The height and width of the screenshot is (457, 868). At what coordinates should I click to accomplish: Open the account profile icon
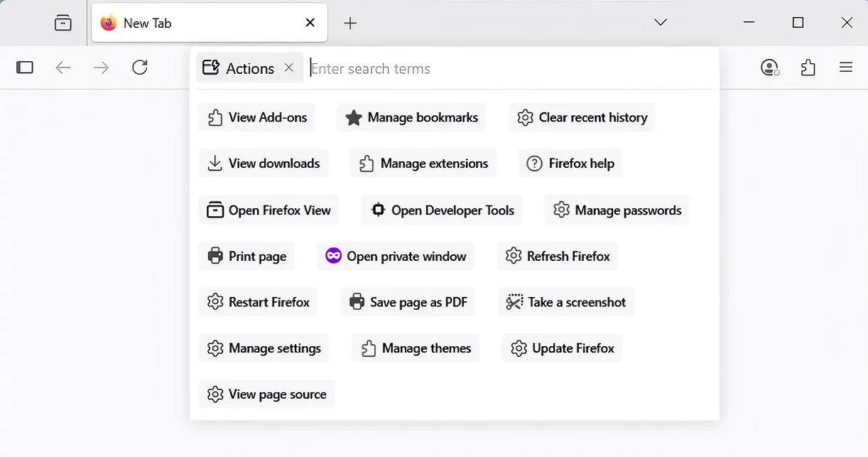(769, 68)
